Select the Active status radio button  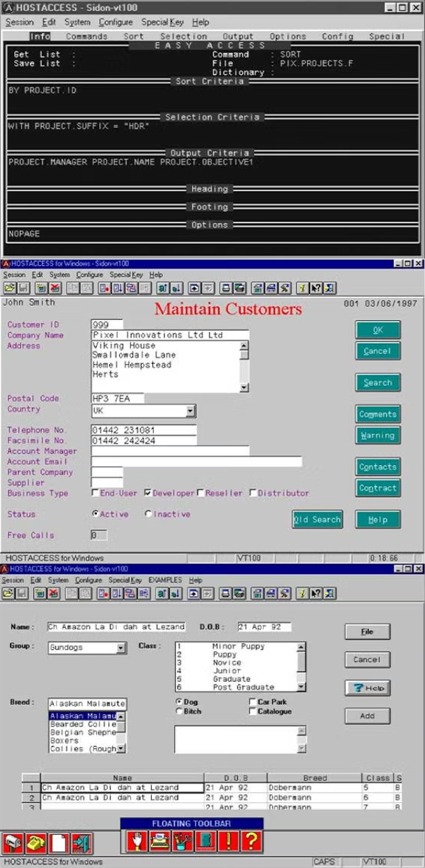96,514
